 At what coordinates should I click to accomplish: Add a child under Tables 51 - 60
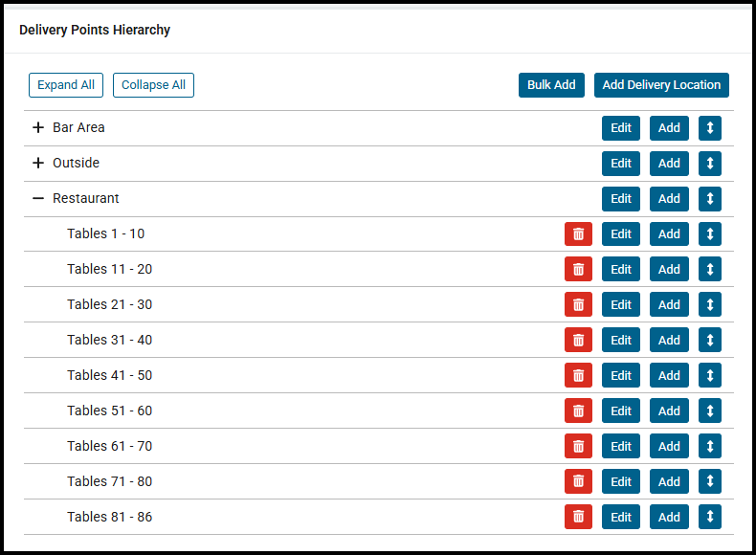(x=669, y=411)
